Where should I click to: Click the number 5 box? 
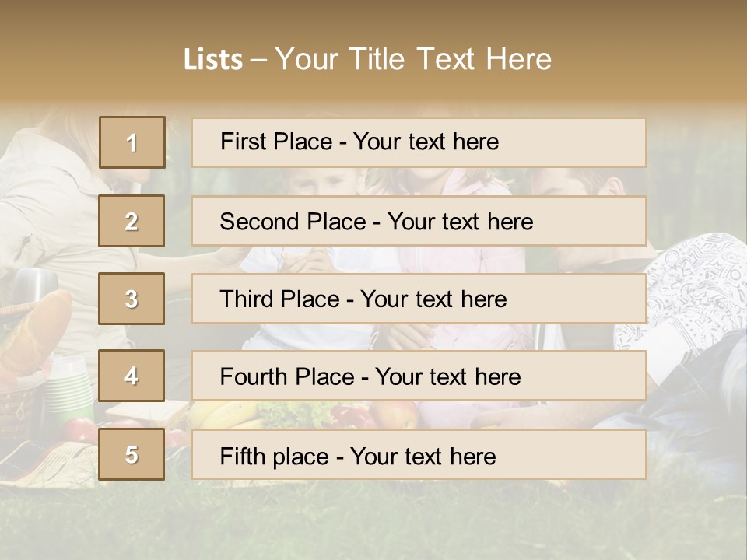[132, 454]
